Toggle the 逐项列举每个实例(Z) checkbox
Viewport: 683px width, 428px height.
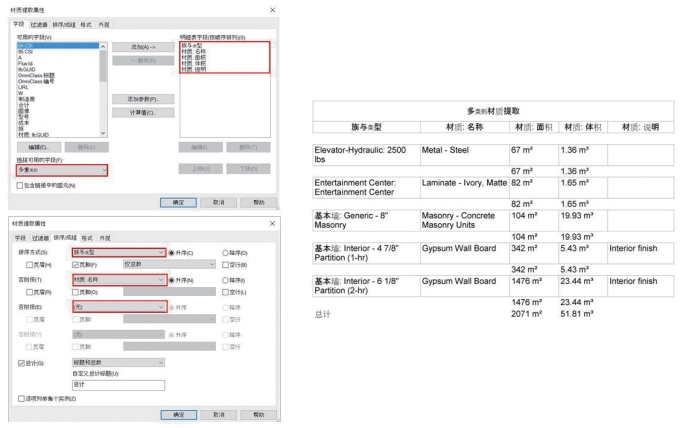click(x=21, y=399)
